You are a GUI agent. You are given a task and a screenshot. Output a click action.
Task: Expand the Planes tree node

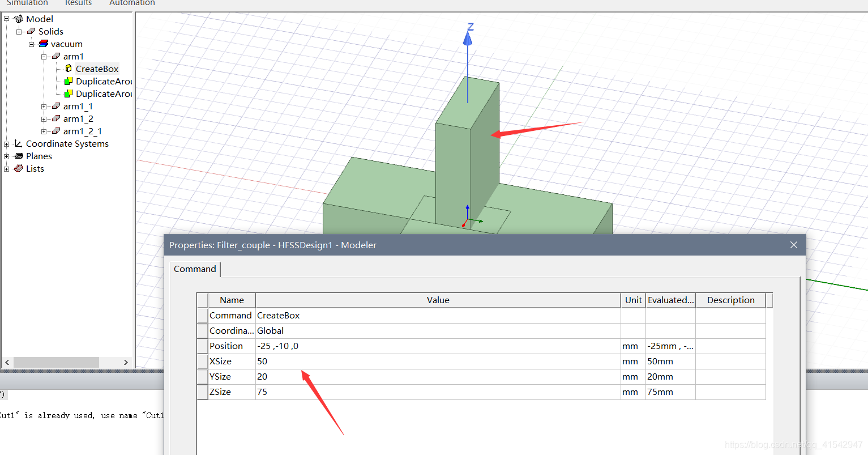(x=7, y=156)
